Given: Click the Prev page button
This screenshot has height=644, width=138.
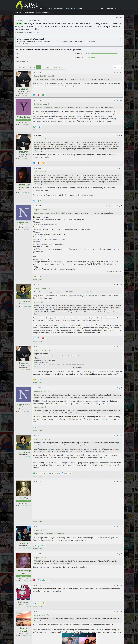Looking at the screenshot, I should (x=19, y=67).
